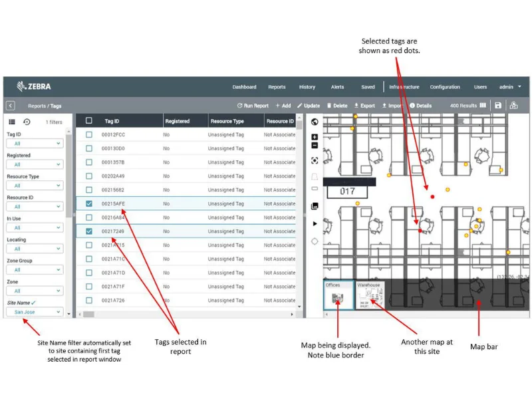
Task: Open the Dashboard menu item
Action: (x=244, y=87)
